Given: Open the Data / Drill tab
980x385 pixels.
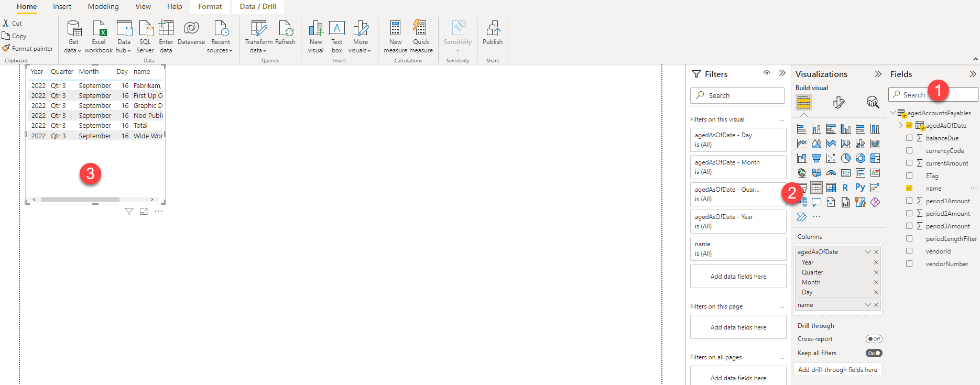Looking at the screenshot, I should tap(258, 6).
